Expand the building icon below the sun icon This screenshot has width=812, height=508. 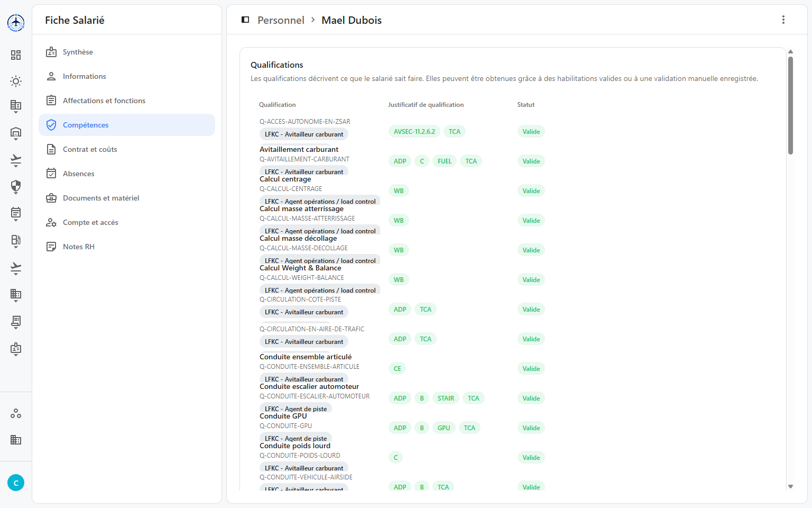pyautogui.click(x=16, y=106)
